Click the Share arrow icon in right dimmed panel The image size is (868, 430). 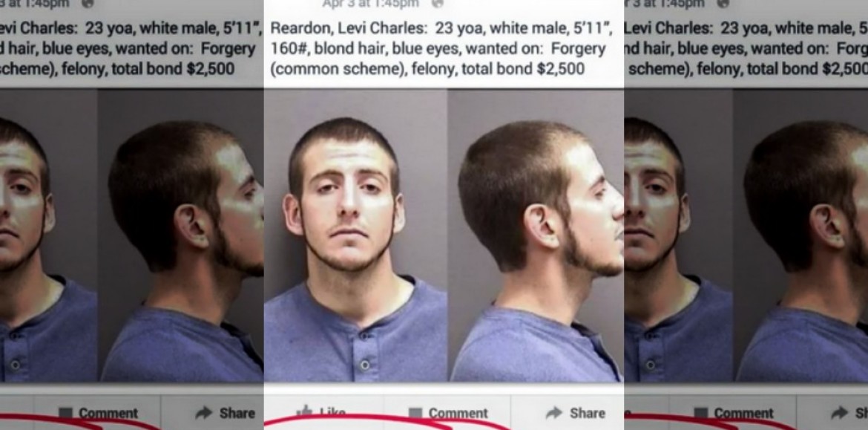[840, 412]
